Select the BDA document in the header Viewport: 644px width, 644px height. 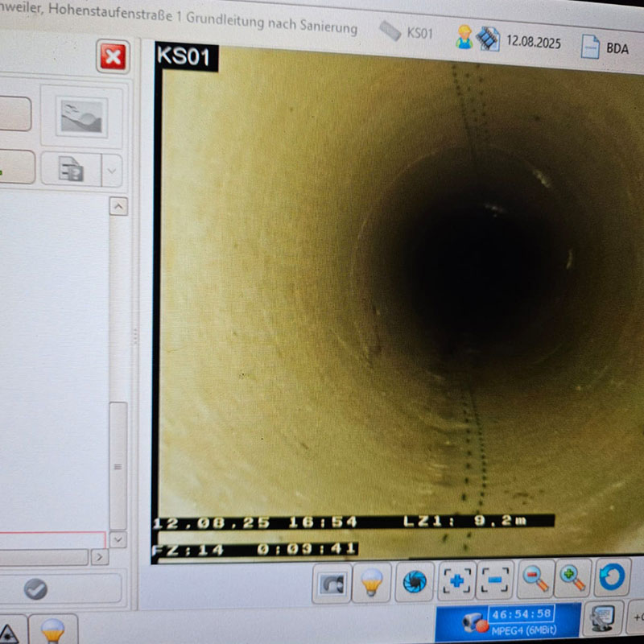coord(605,47)
